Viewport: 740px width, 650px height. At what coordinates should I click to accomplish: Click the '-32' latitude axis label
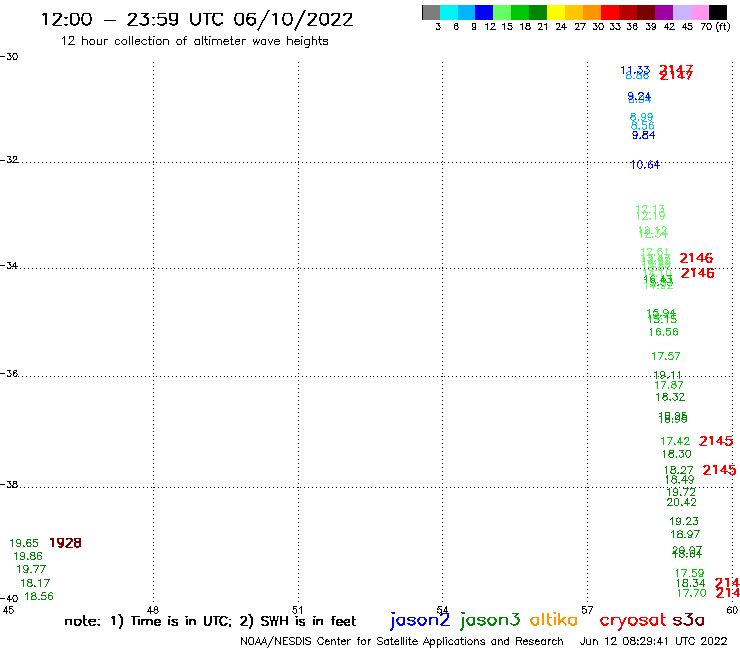[x=9, y=160]
